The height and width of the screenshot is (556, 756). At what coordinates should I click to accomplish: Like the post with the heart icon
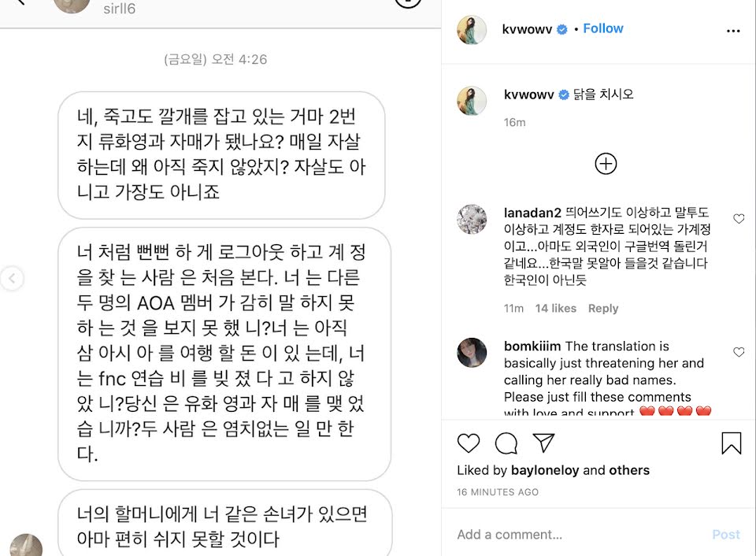point(468,443)
